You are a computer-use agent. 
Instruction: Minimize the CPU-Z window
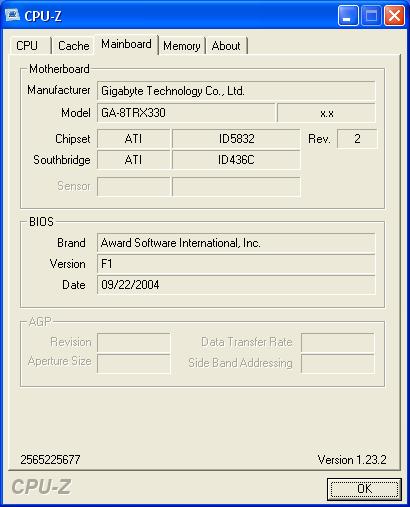pyautogui.click(x=348, y=15)
